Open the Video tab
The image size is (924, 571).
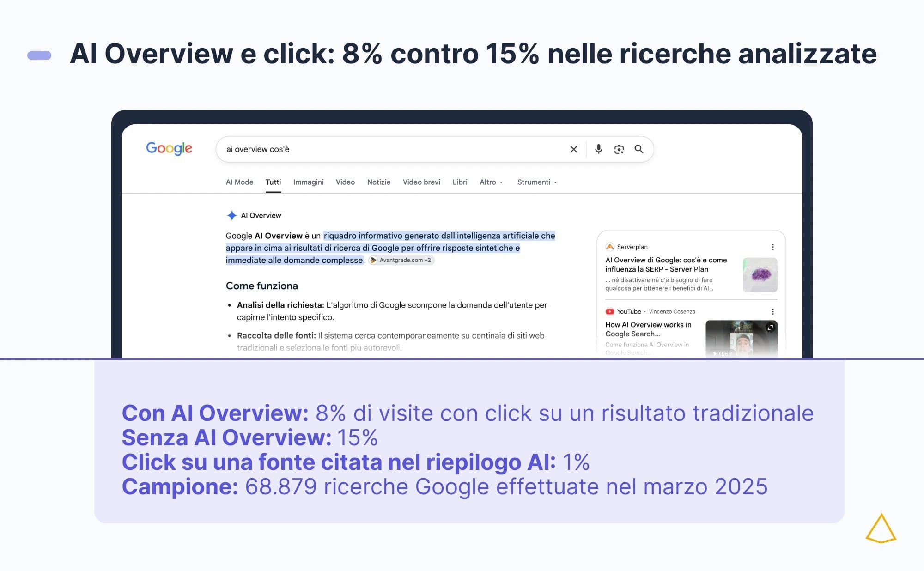pos(345,182)
